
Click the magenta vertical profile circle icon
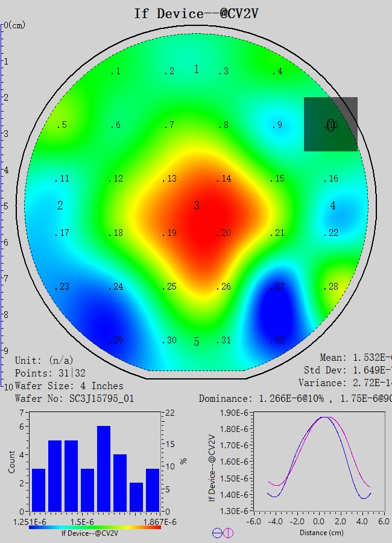(x=228, y=533)
